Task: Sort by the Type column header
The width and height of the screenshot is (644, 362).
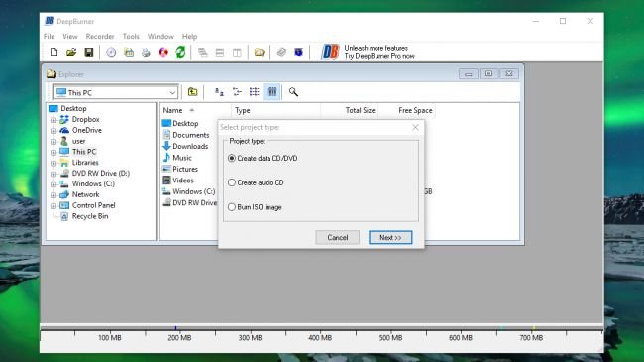Action: pyautogui.click(x=275, y=110)
